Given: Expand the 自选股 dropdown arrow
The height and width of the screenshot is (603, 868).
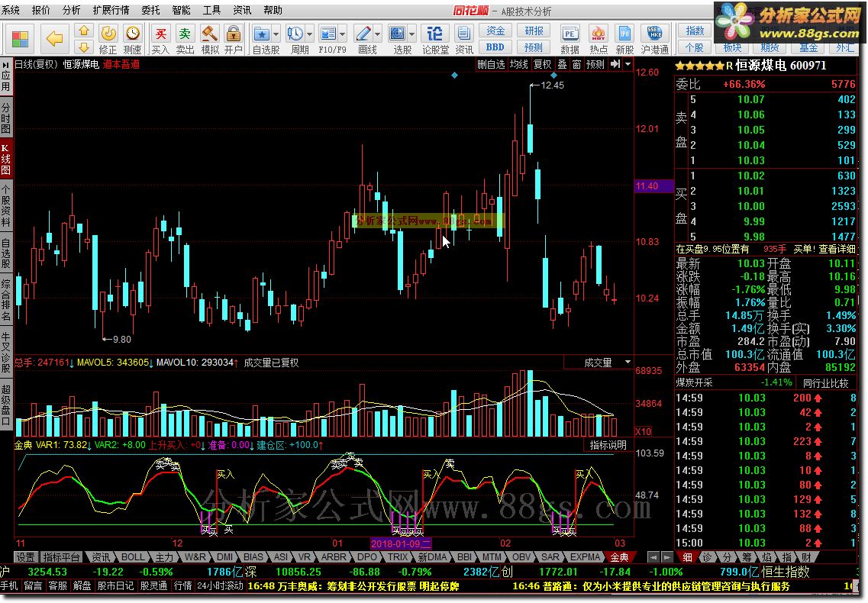Looking at the screenshot, I should pos(276,34).
